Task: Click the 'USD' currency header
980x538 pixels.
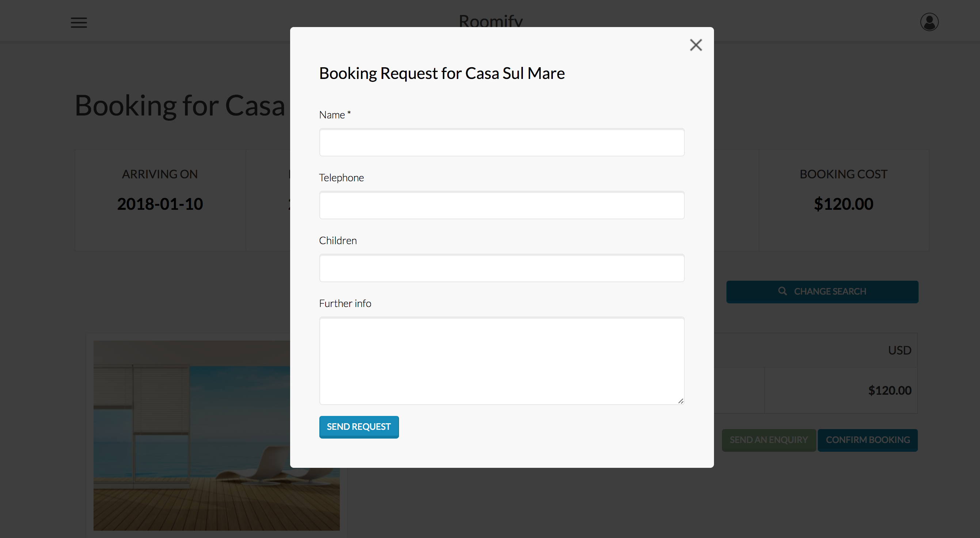Action: 899,350
